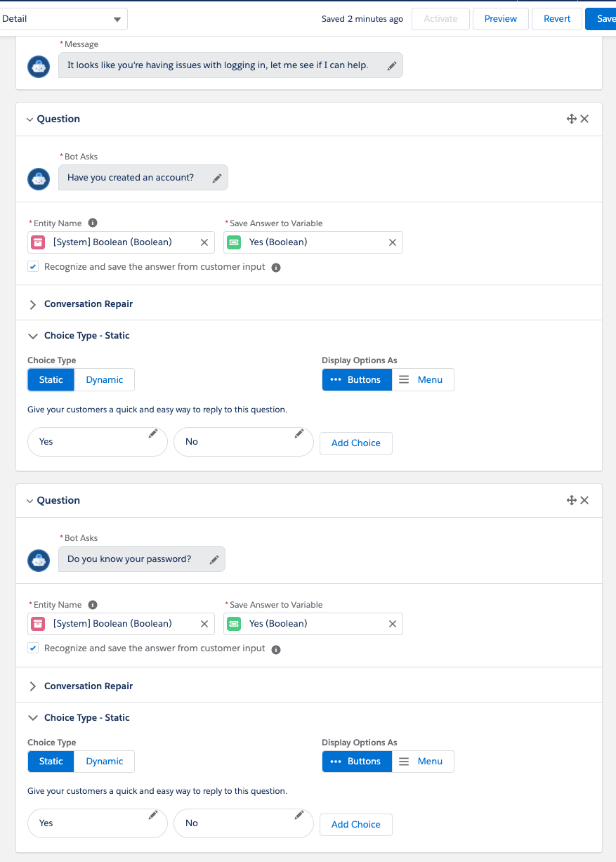Edit the 'Have you created an account?' question

coord(216,178)
